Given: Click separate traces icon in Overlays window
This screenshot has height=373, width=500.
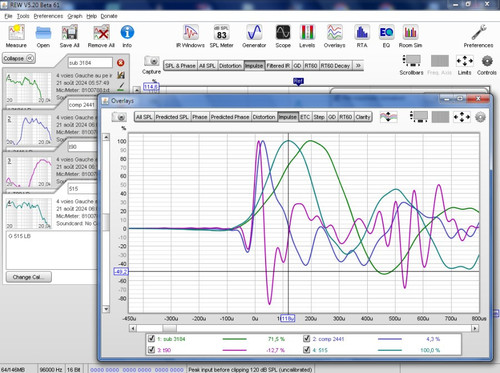Looking at the screenshot, I should click(388, 117).
